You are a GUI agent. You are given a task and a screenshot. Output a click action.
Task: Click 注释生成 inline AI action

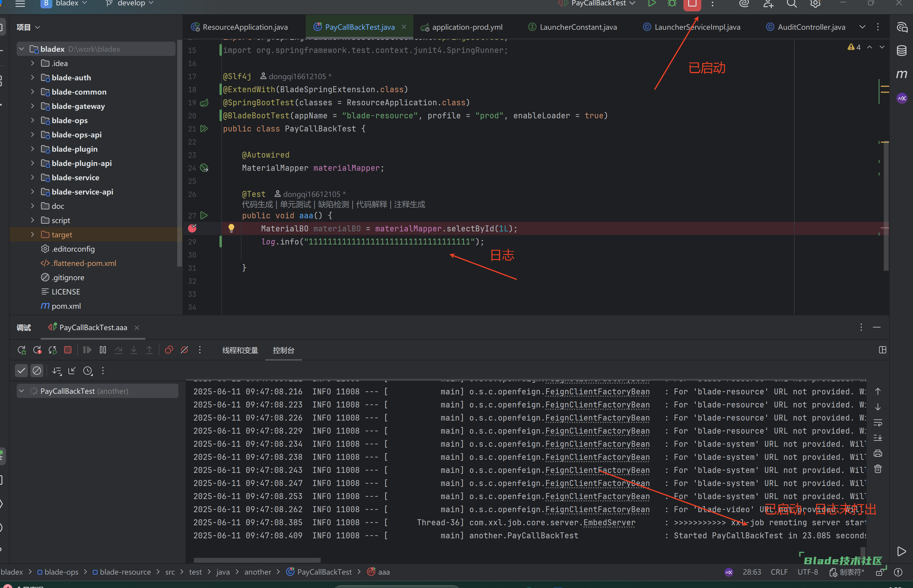click(x=410, y=205)
